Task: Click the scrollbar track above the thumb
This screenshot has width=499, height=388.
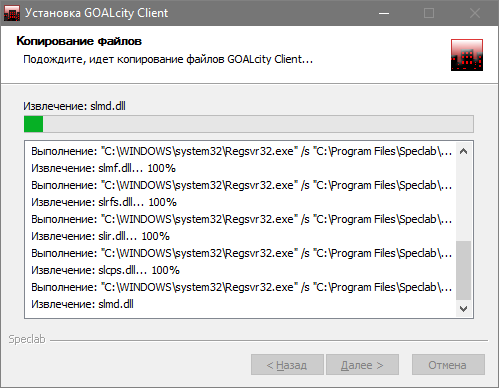Action: click(463, 200)
